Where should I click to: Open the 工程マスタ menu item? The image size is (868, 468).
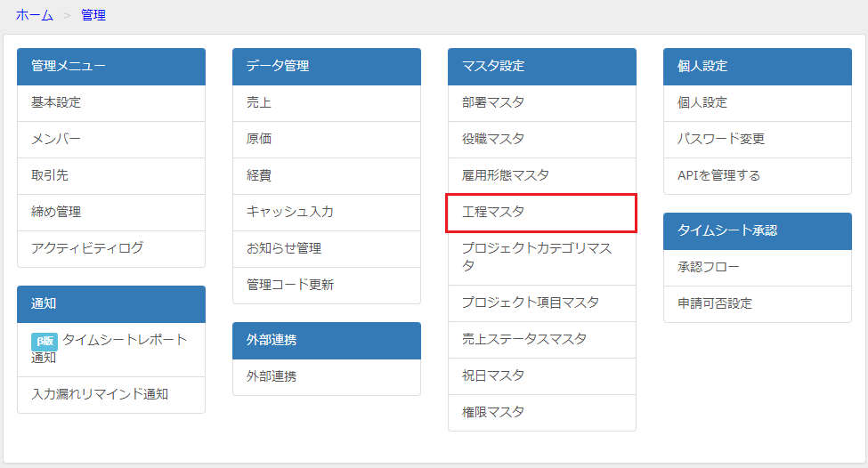(x=542, y=213)
